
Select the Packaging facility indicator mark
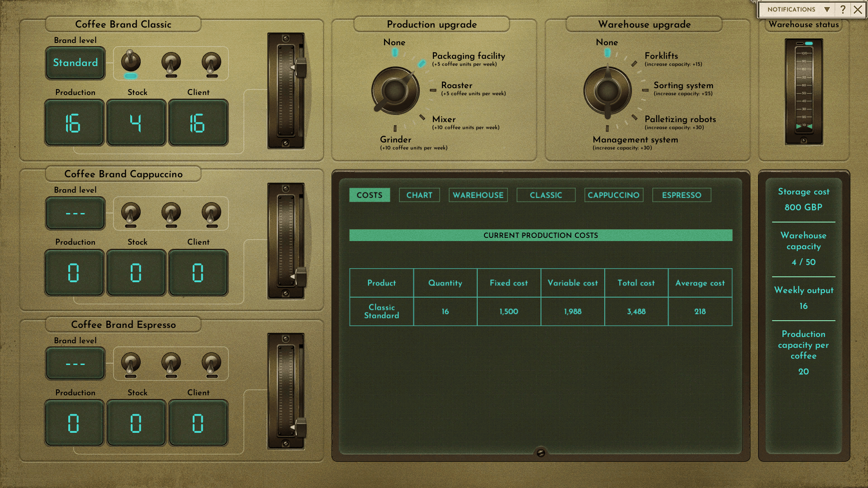point(422,63)
